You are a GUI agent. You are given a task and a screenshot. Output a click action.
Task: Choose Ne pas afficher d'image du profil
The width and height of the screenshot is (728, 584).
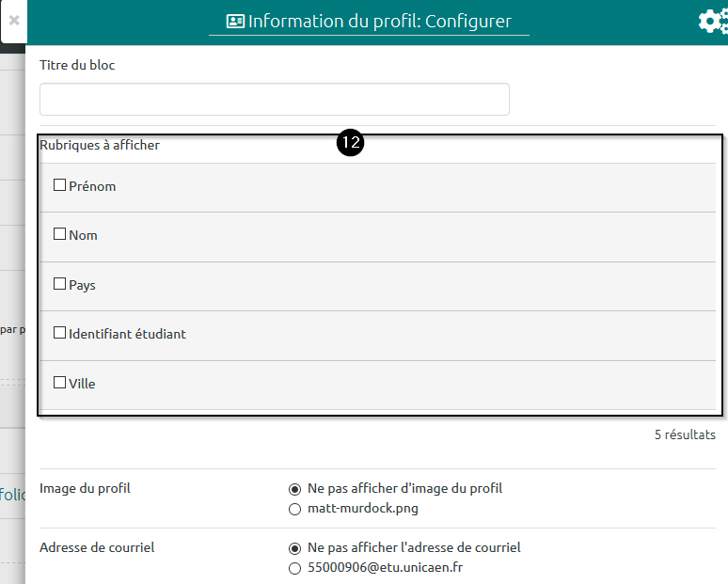(x=295, y=489)
